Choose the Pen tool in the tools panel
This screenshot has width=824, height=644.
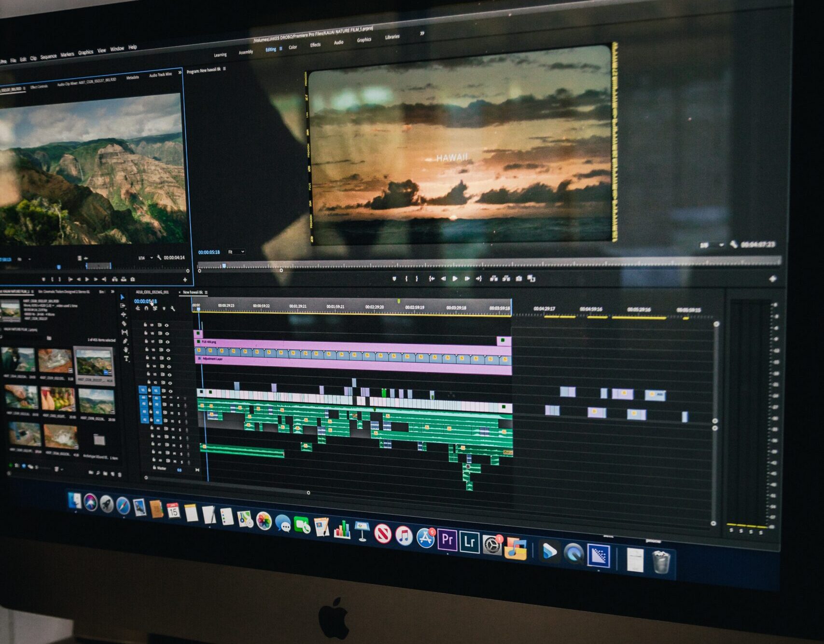125,341
